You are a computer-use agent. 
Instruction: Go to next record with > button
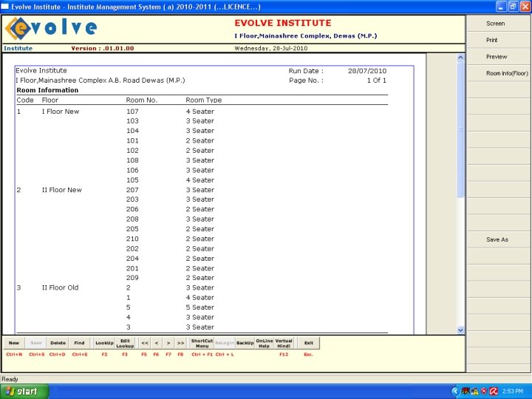[x=168, y=344]
